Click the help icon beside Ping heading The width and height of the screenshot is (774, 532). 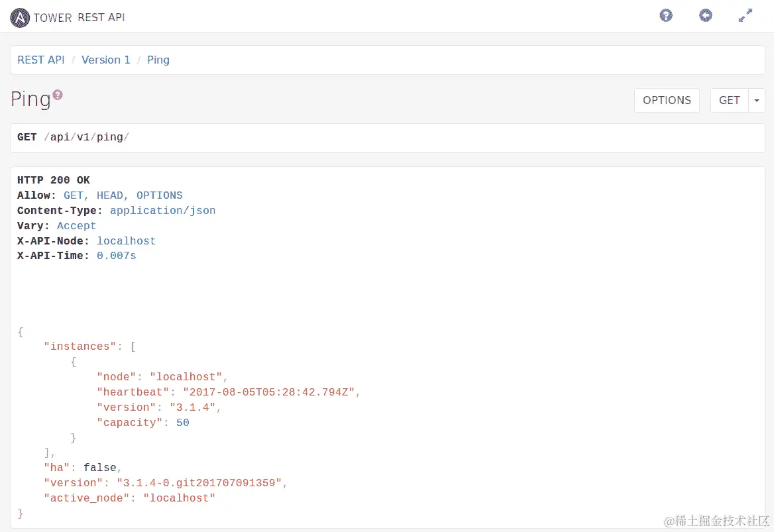coord(58,95)
